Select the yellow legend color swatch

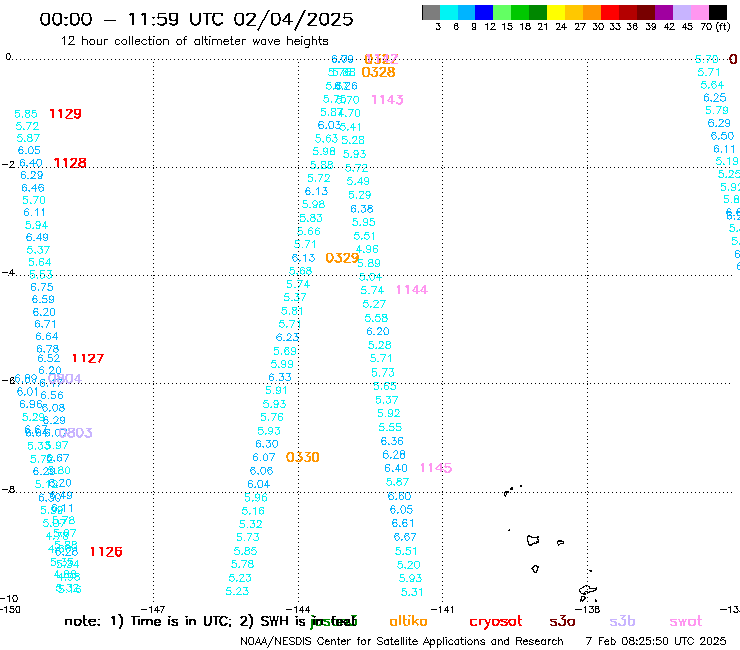(556, 12)
